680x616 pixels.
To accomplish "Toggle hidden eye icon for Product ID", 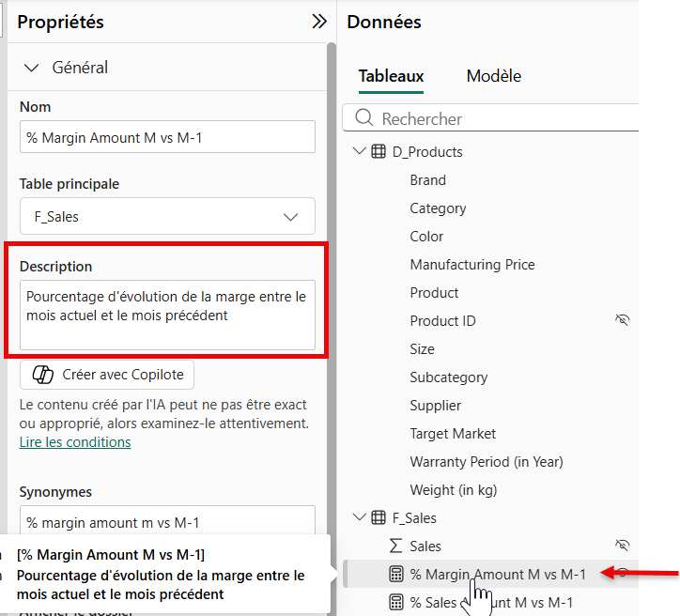I will [621, 321].
